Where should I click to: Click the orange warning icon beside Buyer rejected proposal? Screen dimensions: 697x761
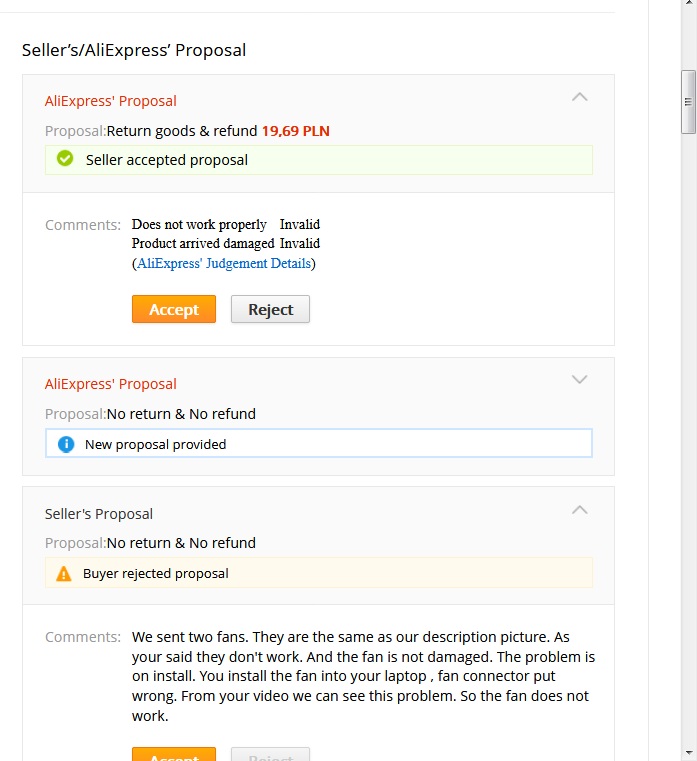[x=64, y=573]
